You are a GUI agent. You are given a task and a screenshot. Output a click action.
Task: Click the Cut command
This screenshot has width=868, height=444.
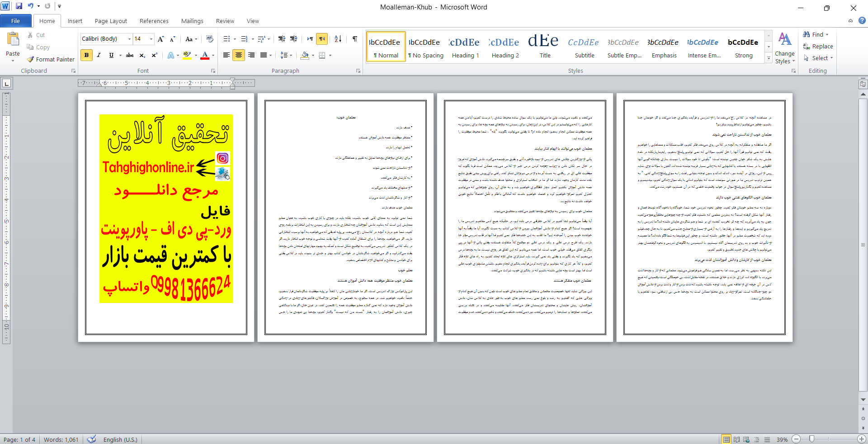click(36, 35)
